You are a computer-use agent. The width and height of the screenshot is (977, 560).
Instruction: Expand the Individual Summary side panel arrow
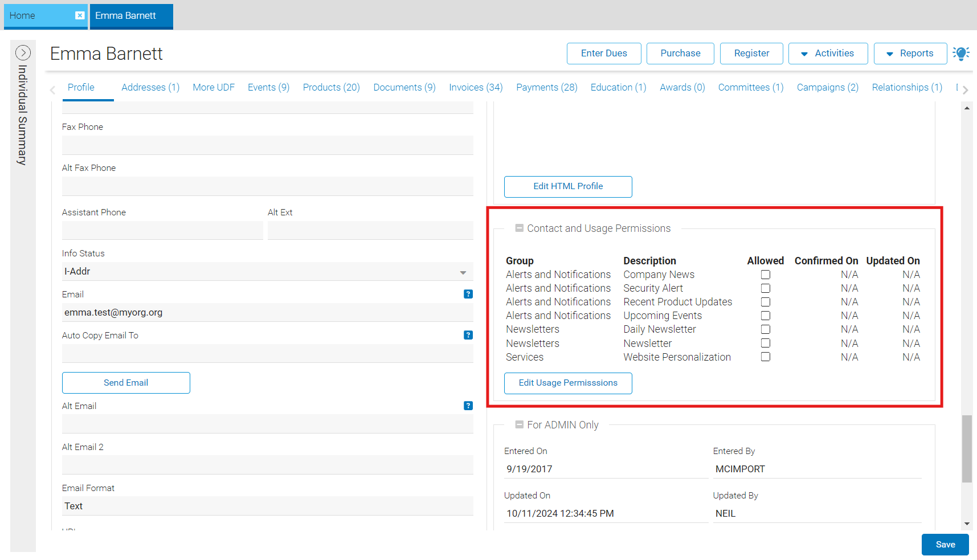click(x=23, y=53)
